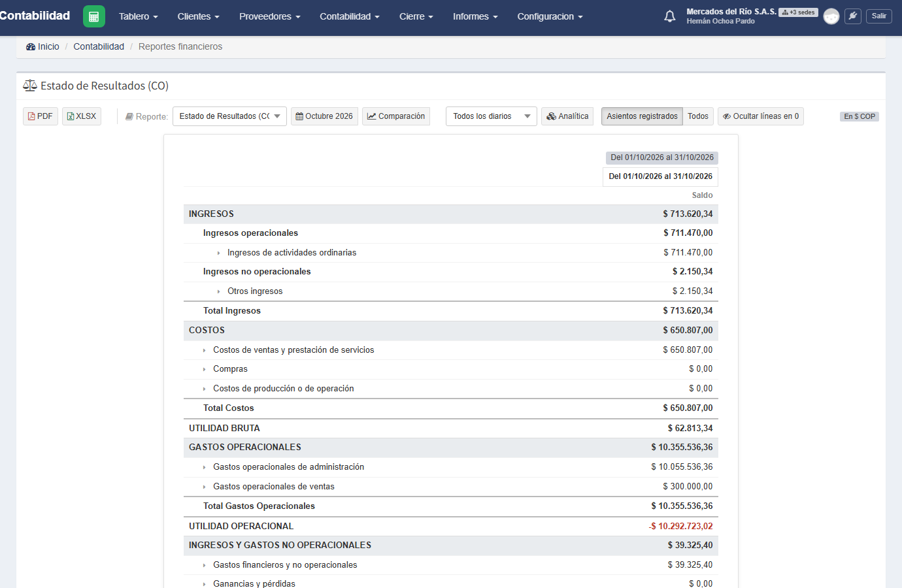
Task: Open the Octubre 2026 date picker
Action: pyautogui.click(x=324, y=116)
